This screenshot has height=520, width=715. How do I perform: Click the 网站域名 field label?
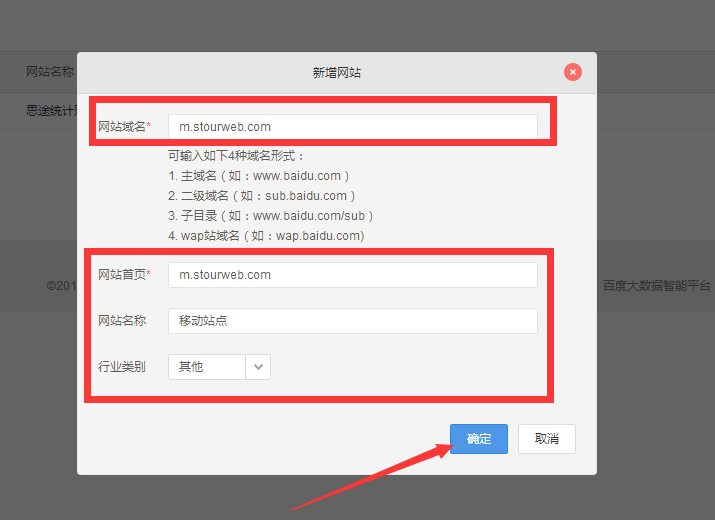pos(123,127)
